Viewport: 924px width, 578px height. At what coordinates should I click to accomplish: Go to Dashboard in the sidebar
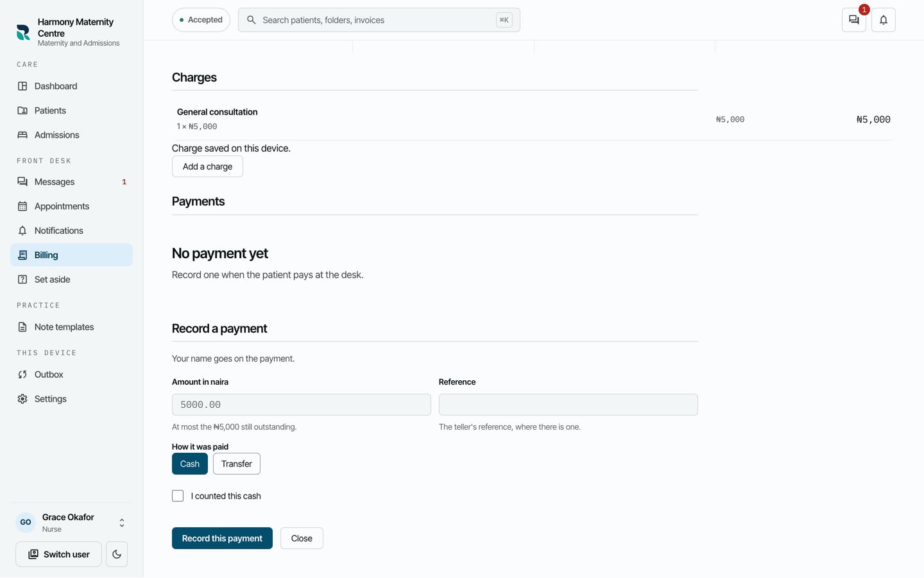[x=71, y=86]
